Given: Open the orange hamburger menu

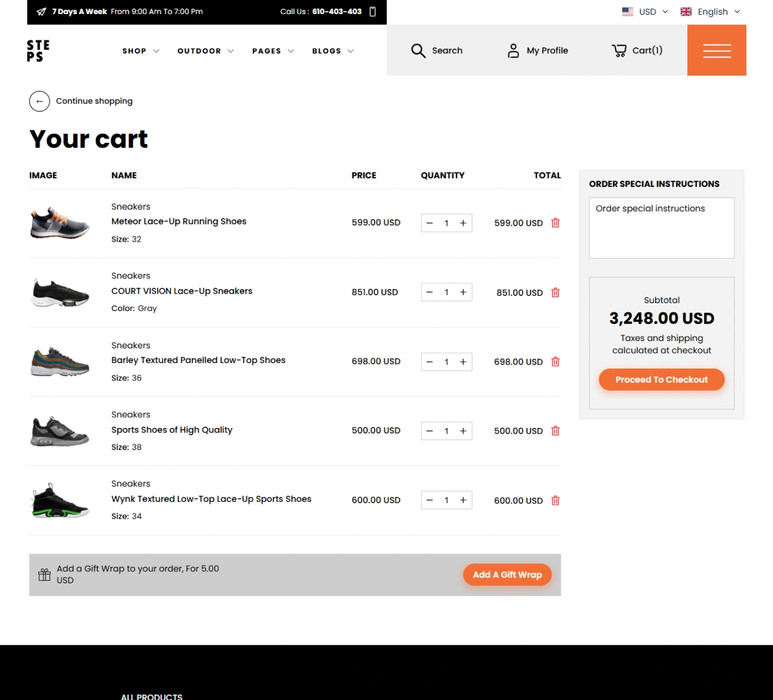Looking at the screenshot, I should tap(717, 51).
